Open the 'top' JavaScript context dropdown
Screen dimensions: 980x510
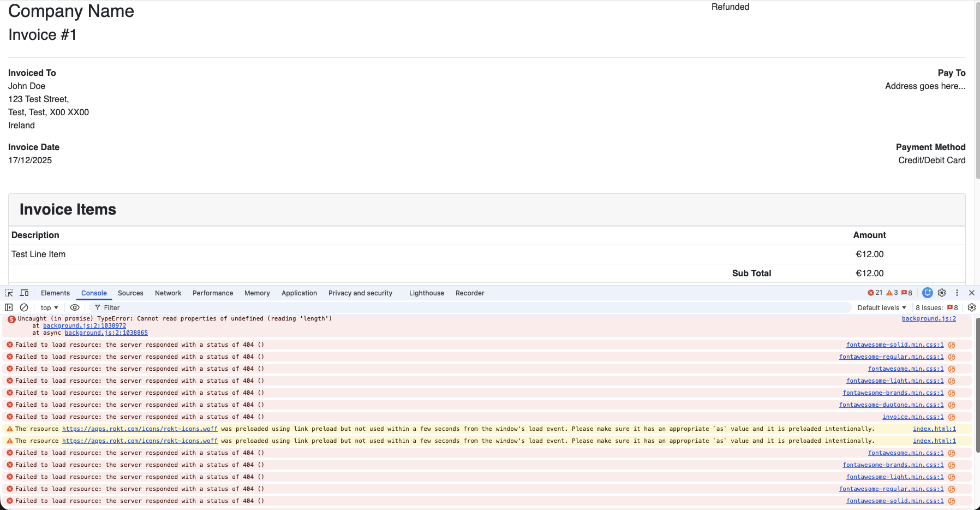[x=49, y=308]
